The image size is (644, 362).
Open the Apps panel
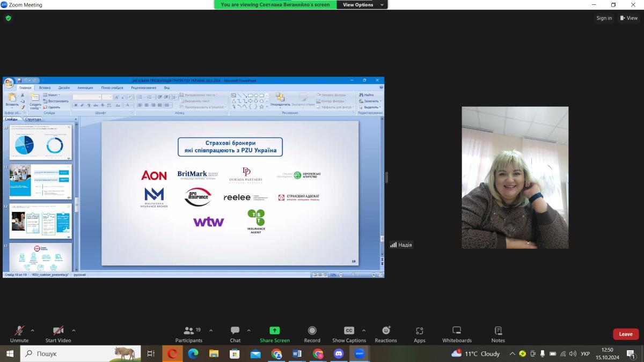(419, 334)
